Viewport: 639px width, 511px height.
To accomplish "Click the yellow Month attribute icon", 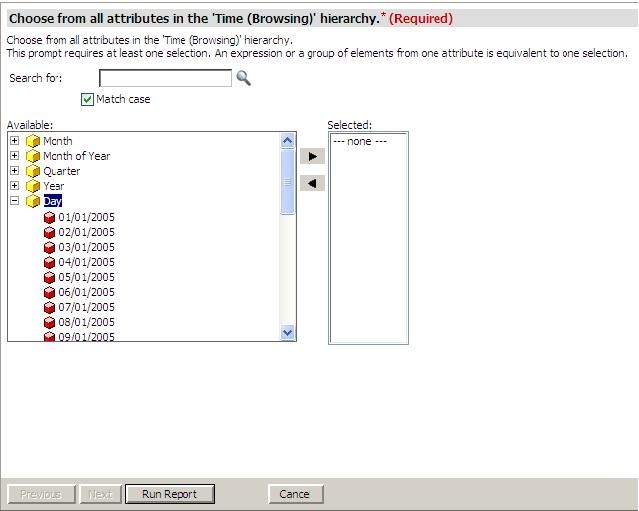I will (33, 141).
